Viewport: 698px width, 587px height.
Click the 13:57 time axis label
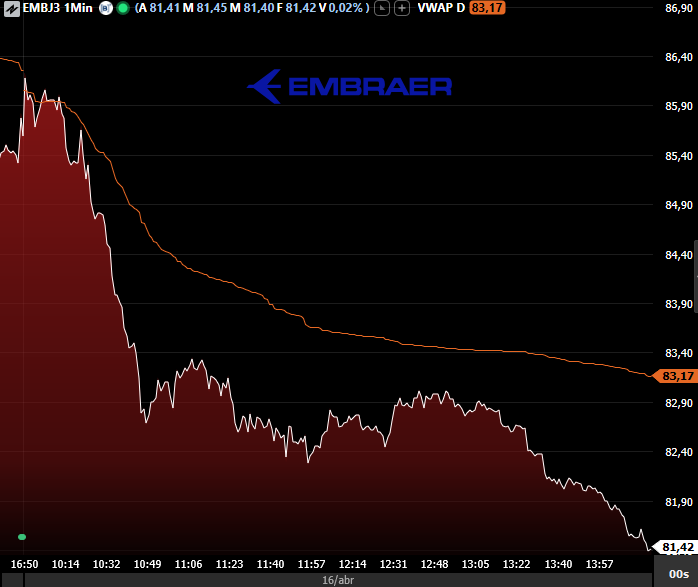point(599,564)
